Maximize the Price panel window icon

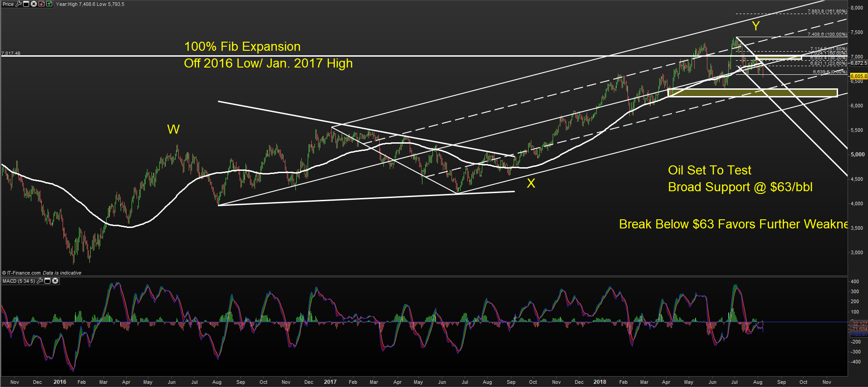pos(26,4)
